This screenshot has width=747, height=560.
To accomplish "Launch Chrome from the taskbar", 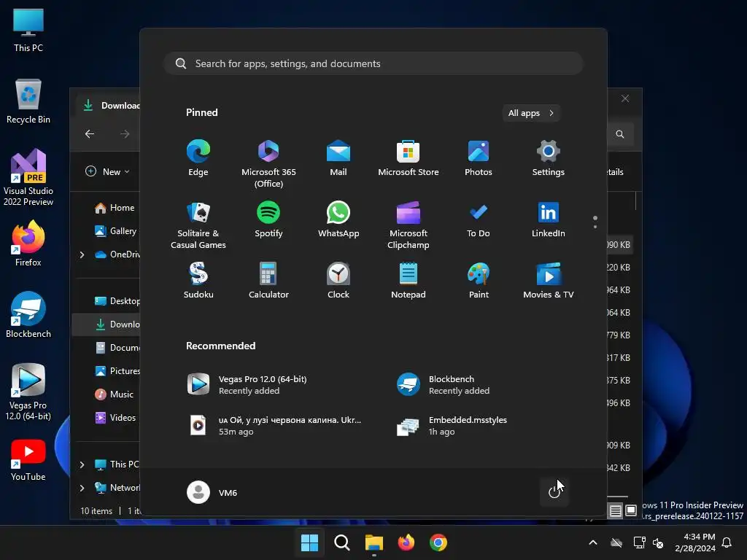I will 438,542.
